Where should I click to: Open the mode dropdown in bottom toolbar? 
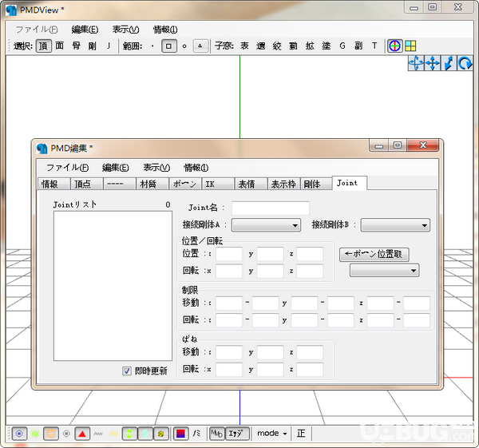tap(272, 434)
